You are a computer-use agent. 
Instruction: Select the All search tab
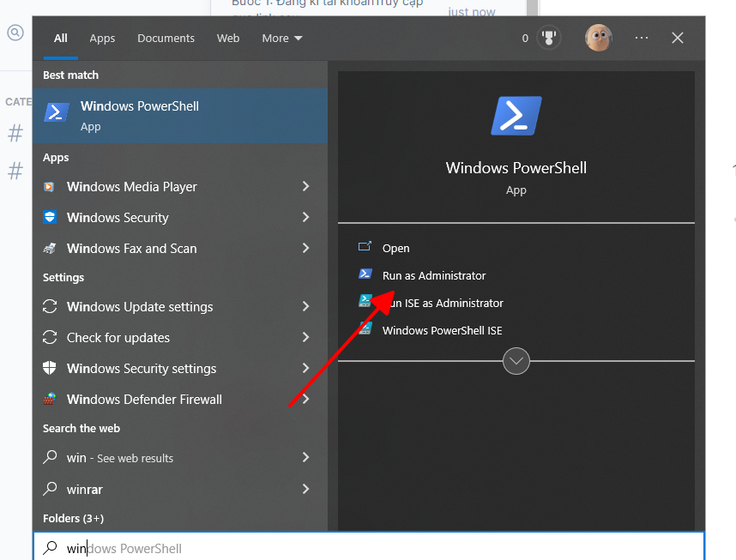[61, 38]
